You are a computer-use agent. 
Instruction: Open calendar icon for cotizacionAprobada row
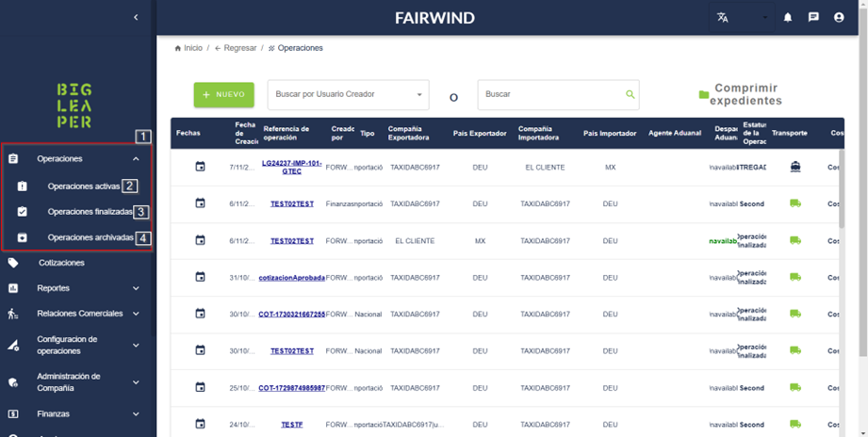201,277
